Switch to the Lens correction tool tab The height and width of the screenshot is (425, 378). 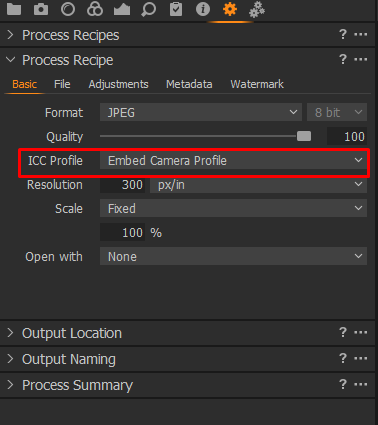(x=68, y=9)
